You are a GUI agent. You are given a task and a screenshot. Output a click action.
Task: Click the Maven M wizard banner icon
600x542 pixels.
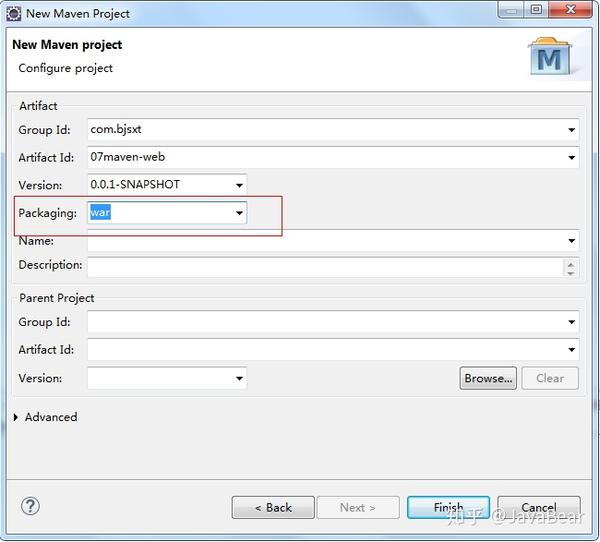tap(549, 57)
